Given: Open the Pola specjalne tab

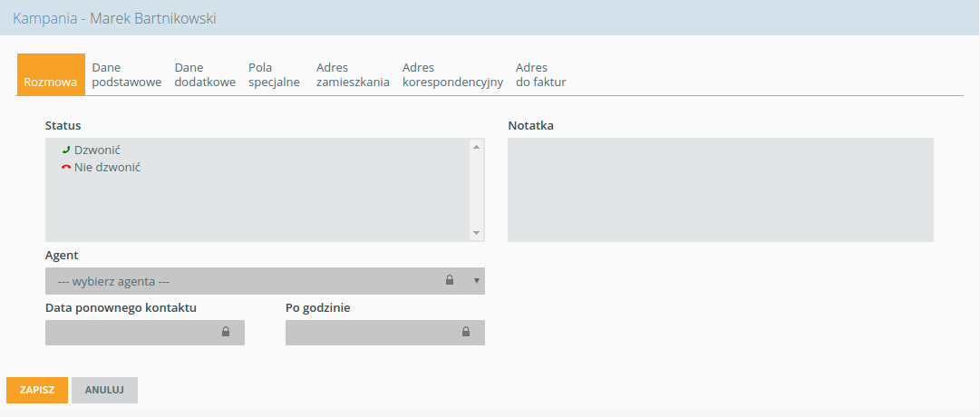Looking at the screenshot, I should (x=274, y=74).
